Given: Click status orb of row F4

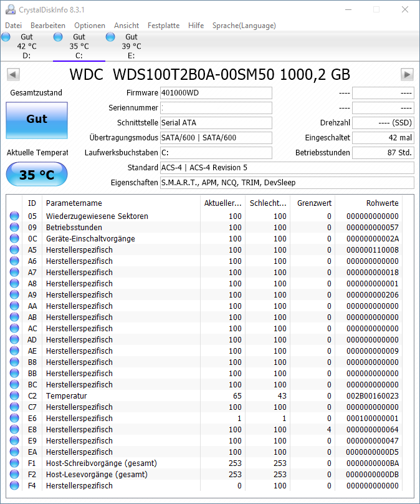Looking at the screenshot, I should coord(14,485).
